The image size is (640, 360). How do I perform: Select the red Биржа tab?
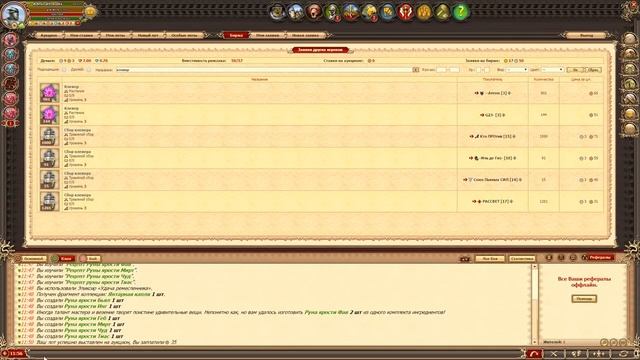236,36
